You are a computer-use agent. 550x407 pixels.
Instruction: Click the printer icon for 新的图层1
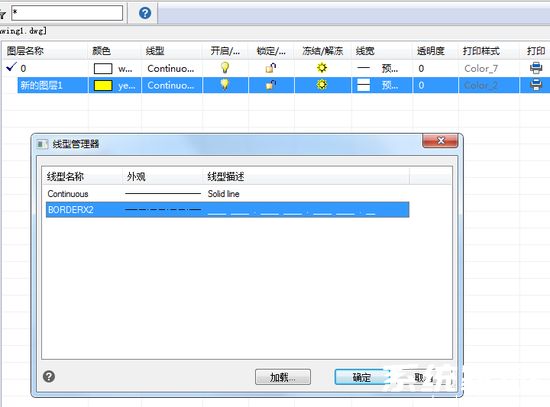point(536,85)
